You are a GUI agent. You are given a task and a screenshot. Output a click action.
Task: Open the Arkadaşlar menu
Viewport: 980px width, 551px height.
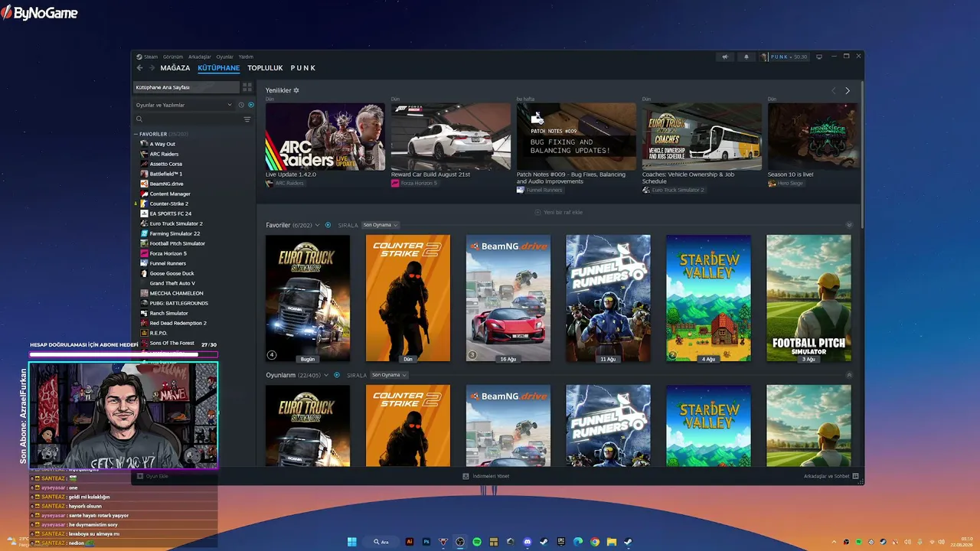tap(200, 57)
